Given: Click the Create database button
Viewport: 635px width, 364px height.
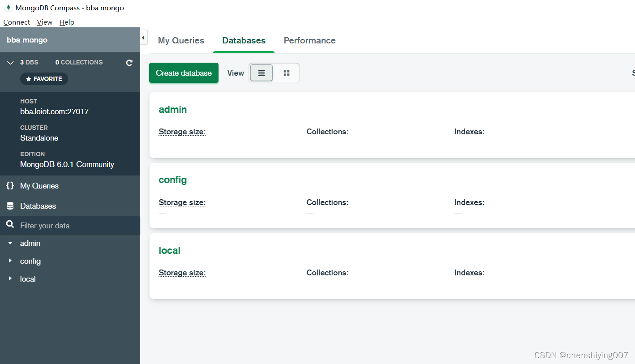Looking at the screenshot, I should tap(184, 73).
